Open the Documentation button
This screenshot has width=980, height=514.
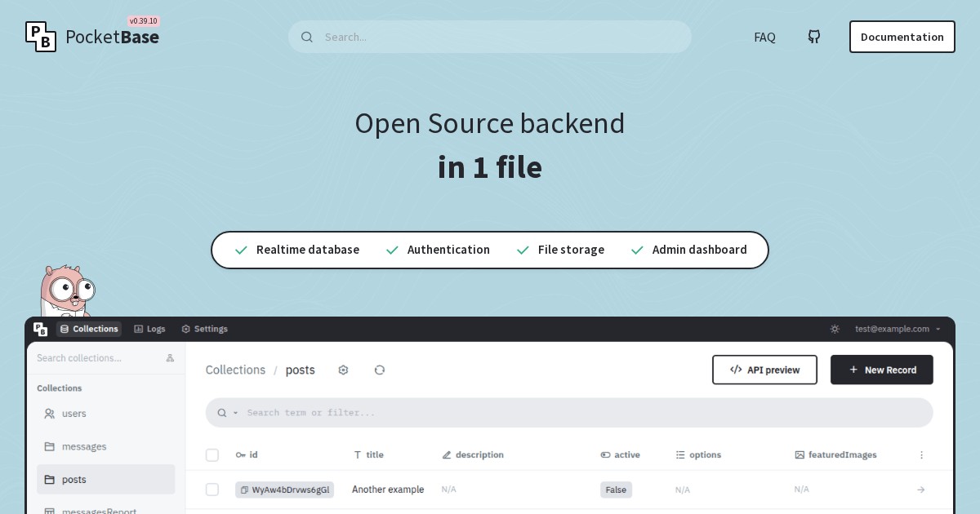click(x=902, y=37)
